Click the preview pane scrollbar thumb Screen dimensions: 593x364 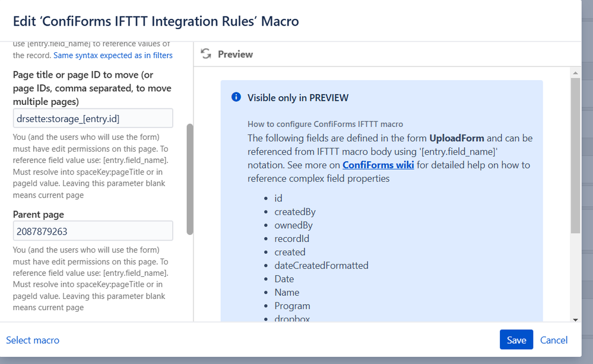click(575, 155)
